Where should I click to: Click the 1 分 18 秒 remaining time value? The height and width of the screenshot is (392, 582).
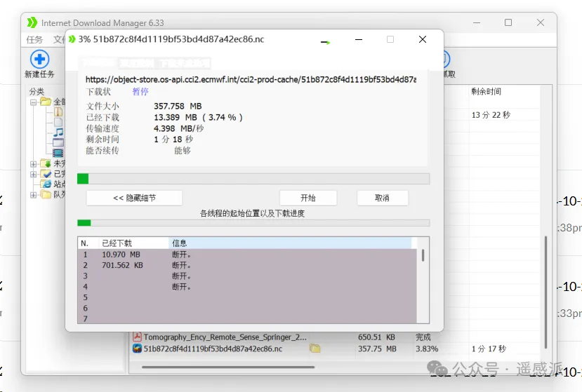(x=173, y=139)
